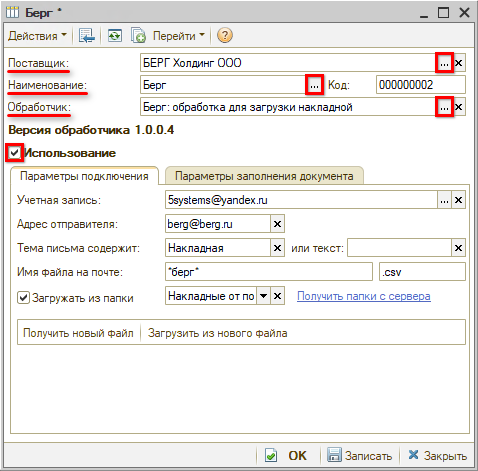Focus the .csv file extension field

click(422, 272)
